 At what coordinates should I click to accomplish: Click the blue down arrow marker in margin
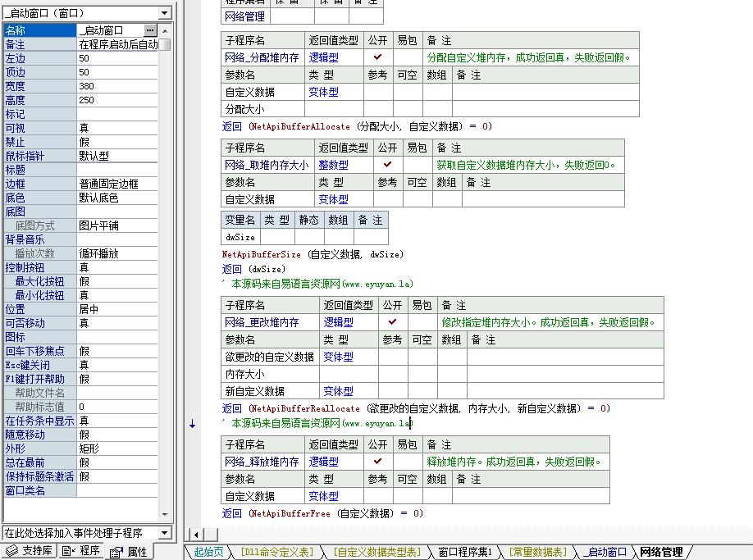[x=192, y=424]
